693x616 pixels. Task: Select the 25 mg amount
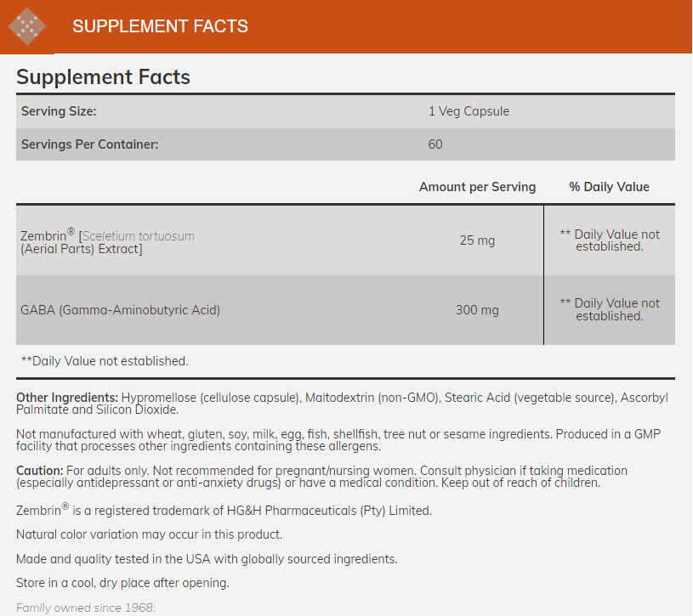477,240
